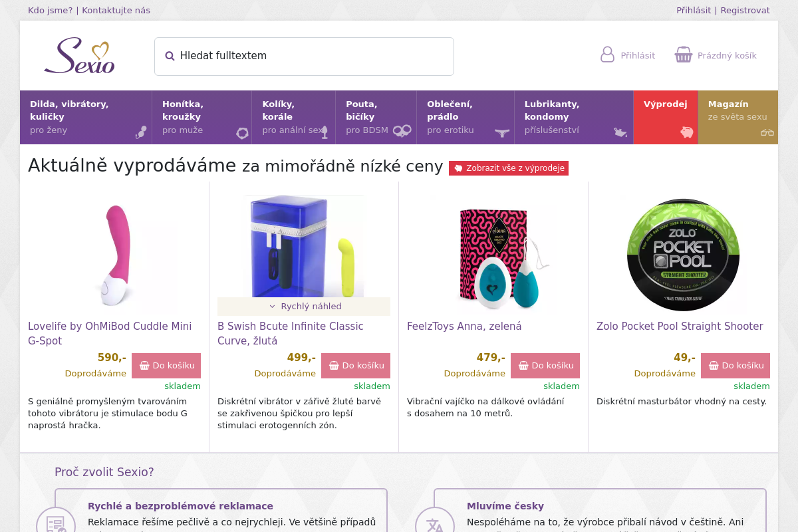Click the underwear icon in Oblečení
This screenshot has width=798, height=532.
pyautogui.click(x=502, y=132)
